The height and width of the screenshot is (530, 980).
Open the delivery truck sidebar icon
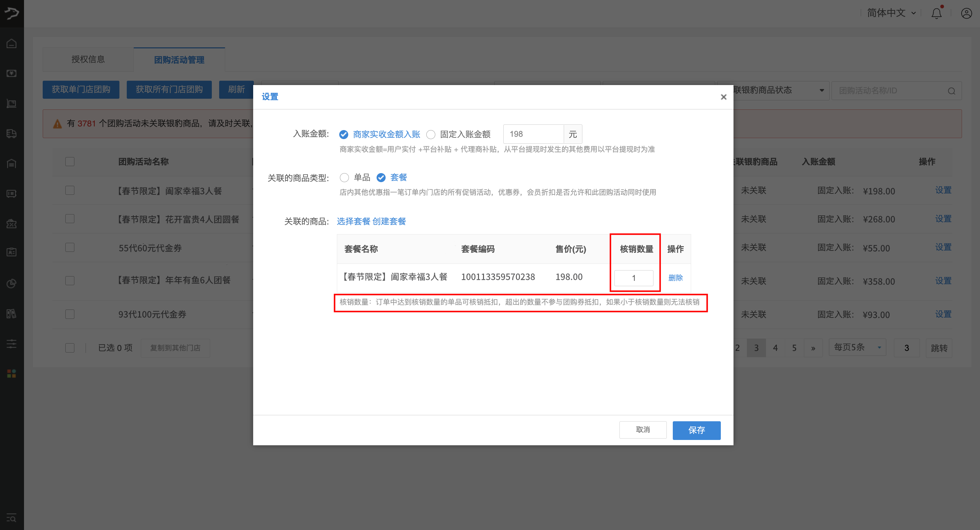tap(11, 133)
